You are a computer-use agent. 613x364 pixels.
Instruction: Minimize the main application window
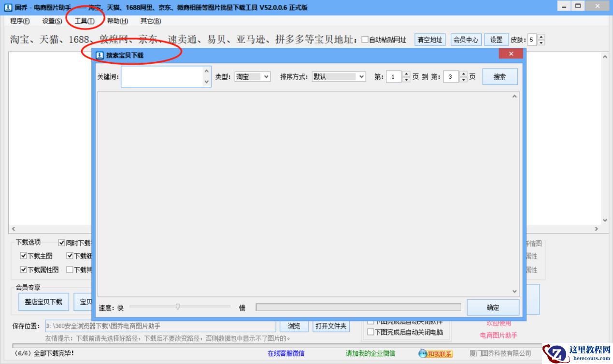pos(564,5)
